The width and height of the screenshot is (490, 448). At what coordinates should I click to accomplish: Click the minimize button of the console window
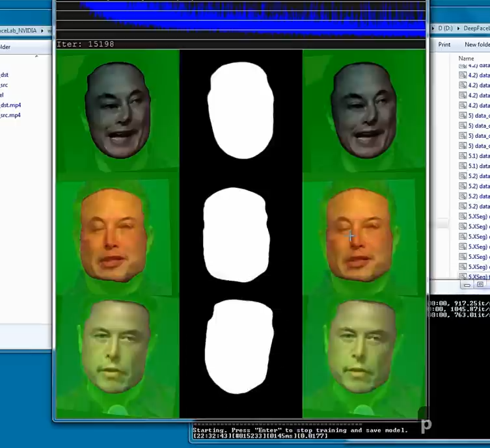point(467,285)
